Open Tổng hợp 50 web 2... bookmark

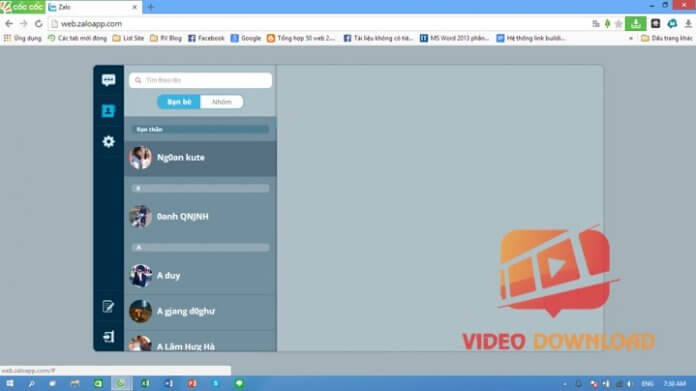tap(301, 38)
